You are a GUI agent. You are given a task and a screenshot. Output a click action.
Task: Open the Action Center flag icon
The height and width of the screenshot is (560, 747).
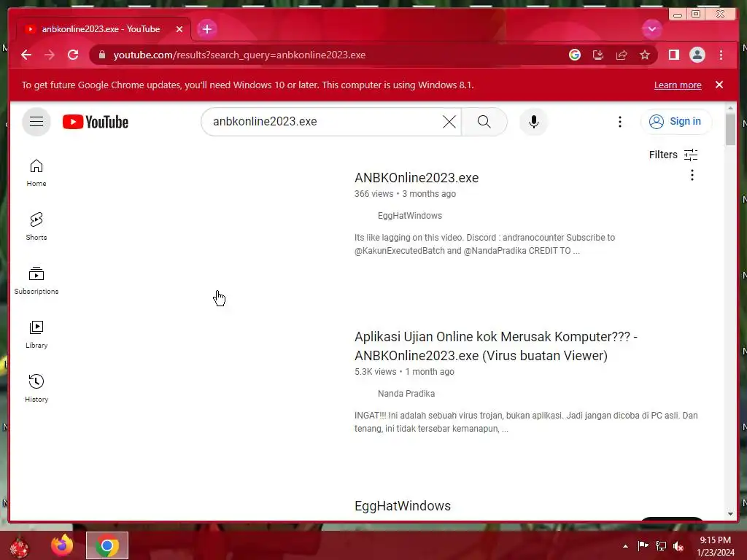pos(643,546)
